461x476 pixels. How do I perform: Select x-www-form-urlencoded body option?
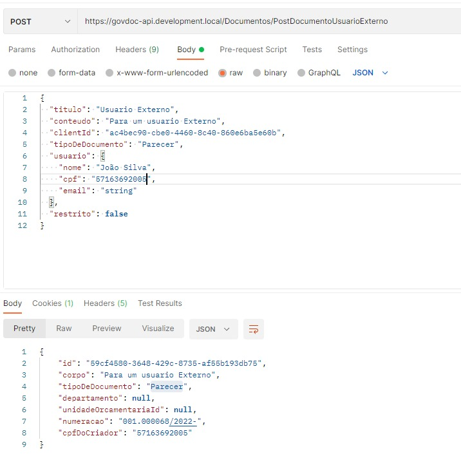pos(109,73)
